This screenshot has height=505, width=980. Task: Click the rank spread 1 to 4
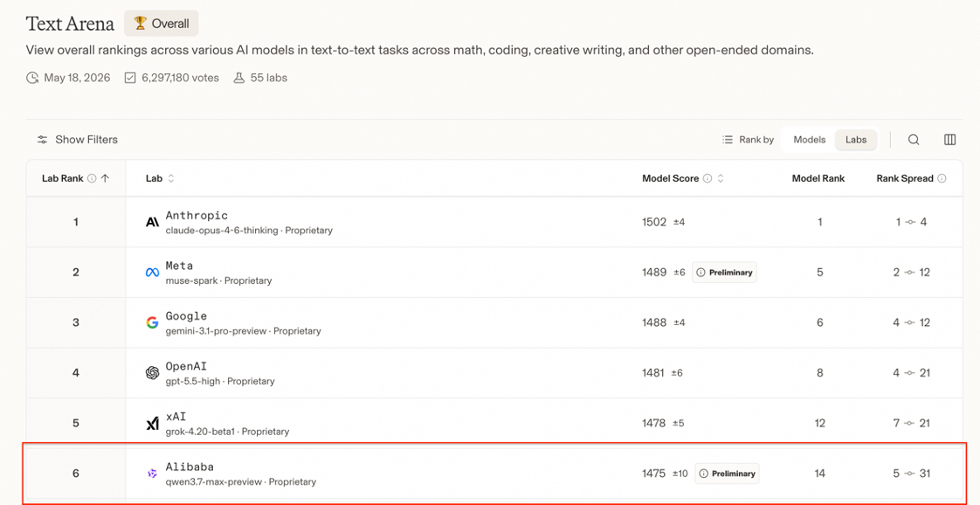[x=911, y=222]
